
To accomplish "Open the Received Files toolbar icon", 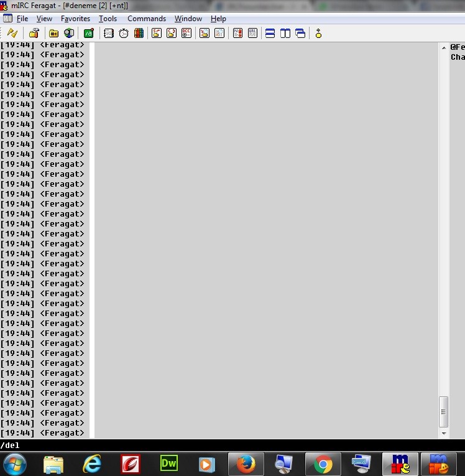I will coord(205,33).
